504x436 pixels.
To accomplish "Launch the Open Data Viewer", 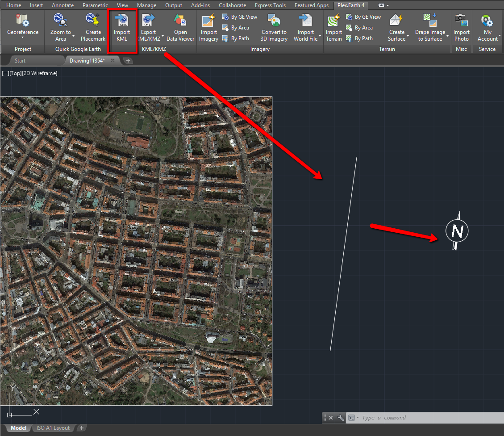I will click(180, 28).
